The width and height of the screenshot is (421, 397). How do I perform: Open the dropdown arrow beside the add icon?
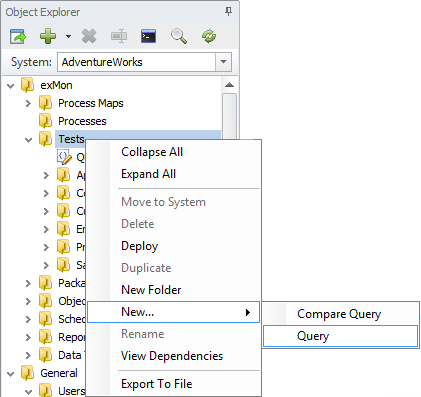tap(68, 36)
